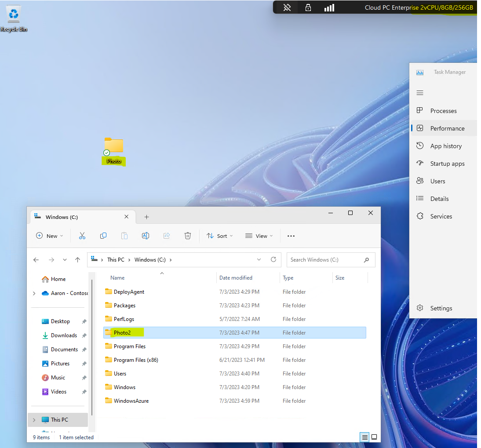Click the Search Windows (C:) field
Image resolution: width=481 pixels, height=448 pixels.
point(331,260)
